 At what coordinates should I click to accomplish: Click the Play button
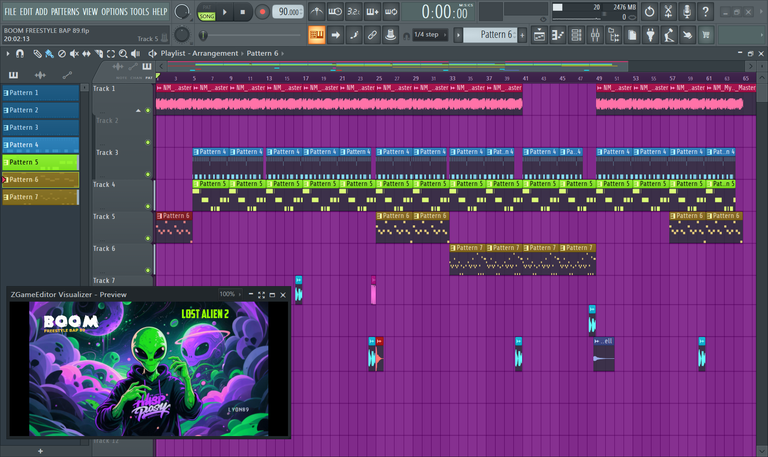pyautogui.click(x=225, y=12)
